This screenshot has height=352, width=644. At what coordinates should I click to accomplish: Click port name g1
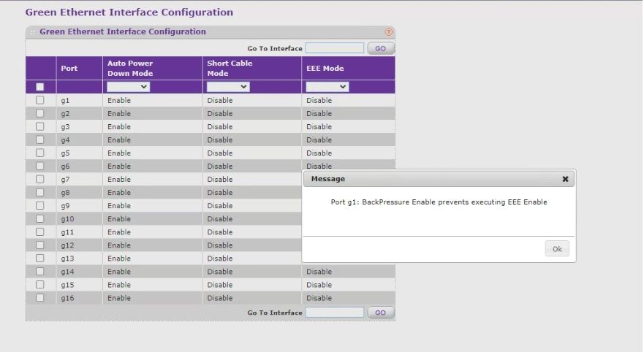point(65,101)
